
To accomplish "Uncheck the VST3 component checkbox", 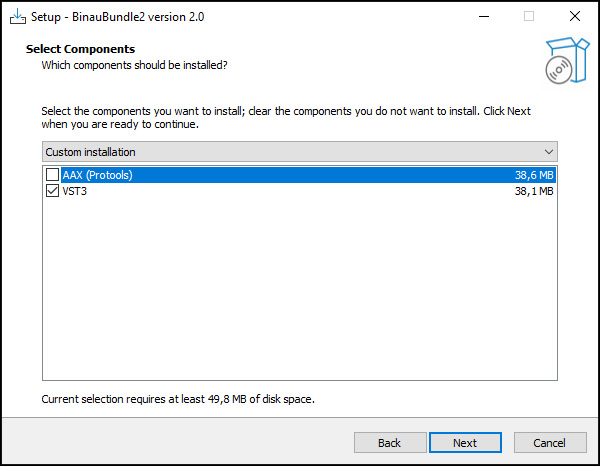I will 53,191.
